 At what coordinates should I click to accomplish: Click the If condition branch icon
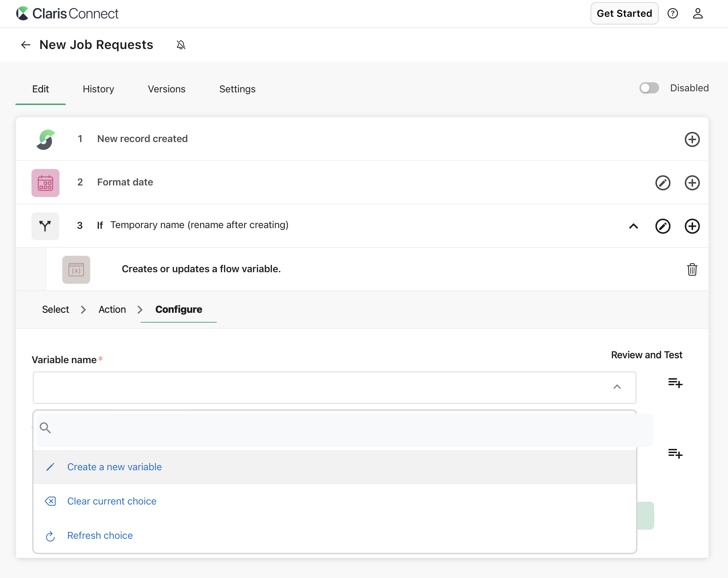click(45, 226)
